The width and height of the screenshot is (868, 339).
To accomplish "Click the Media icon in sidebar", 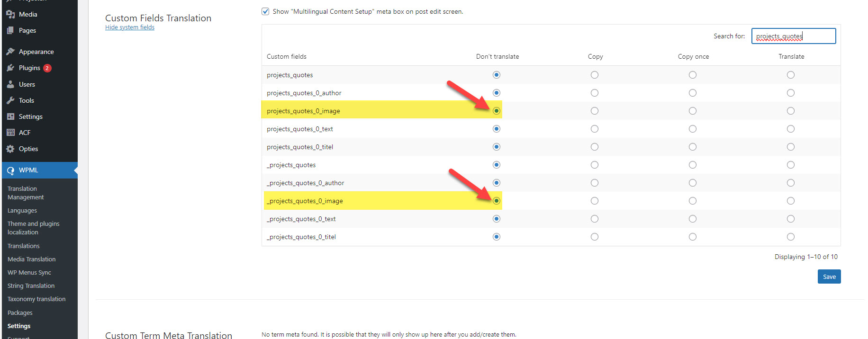I will click(10, 14).
